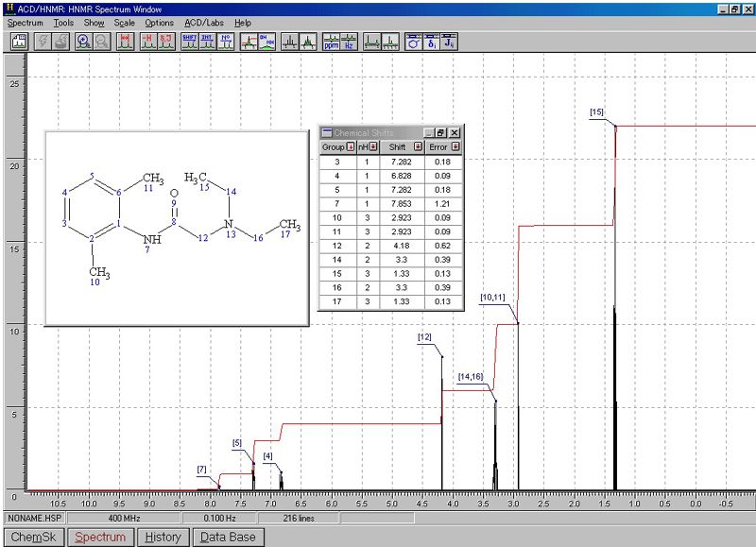
Task: Select the red horizontal arrows peak icon
Action: click(x=126, y=42)
